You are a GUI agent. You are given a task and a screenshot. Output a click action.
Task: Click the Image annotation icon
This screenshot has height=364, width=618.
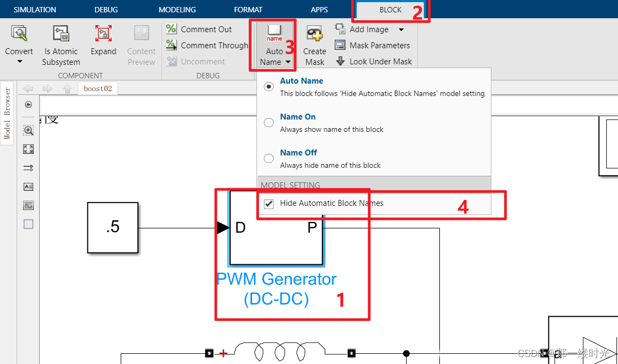point(28,205)
